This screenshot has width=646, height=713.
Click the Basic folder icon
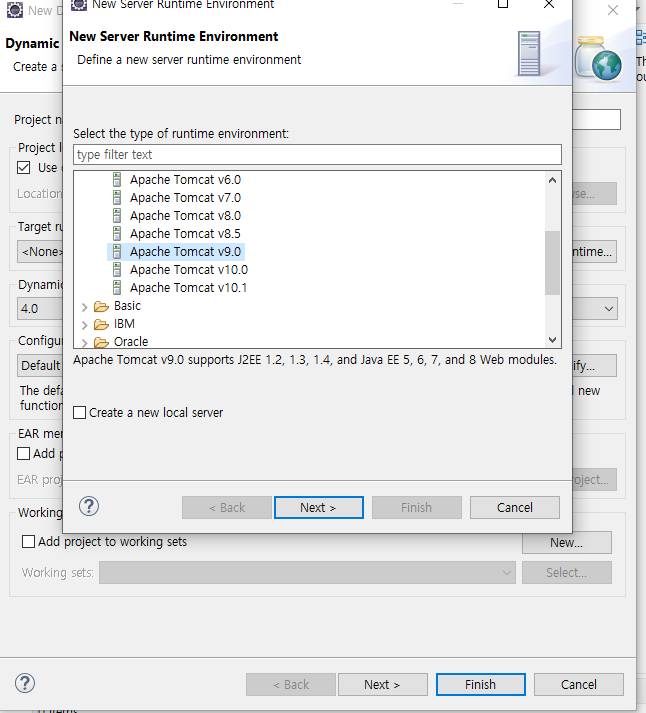(x=101, y=306)
